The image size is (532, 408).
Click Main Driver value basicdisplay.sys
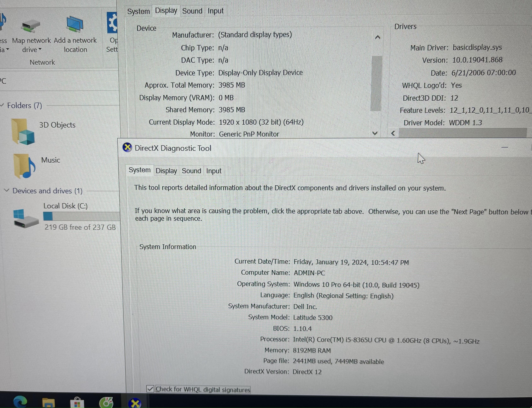click(x=477, y=47)
